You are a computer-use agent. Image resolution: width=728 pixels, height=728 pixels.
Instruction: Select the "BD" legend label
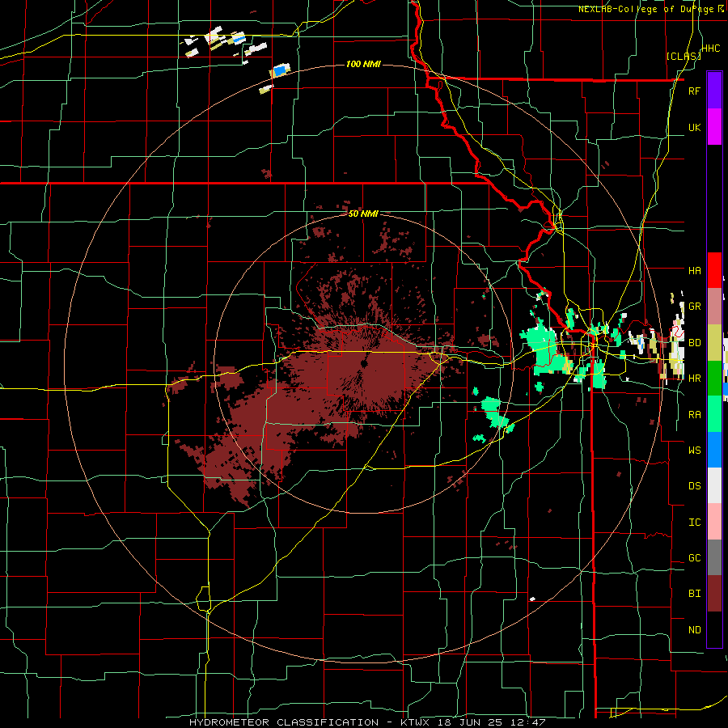coord(694,343)
